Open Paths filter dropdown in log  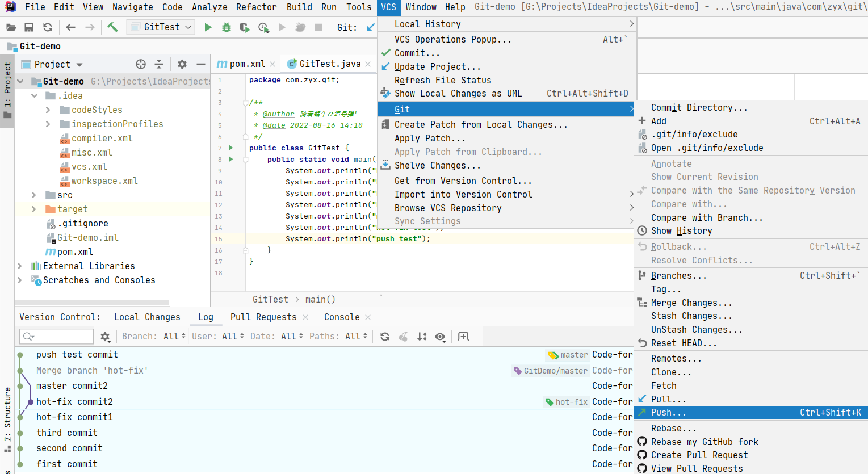(338, 337)
